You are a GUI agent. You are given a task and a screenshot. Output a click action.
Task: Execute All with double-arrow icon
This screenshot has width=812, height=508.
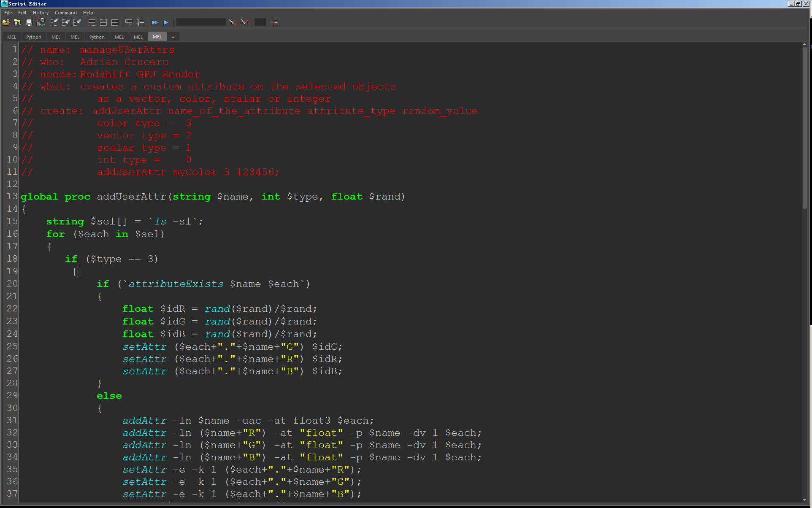155,22
